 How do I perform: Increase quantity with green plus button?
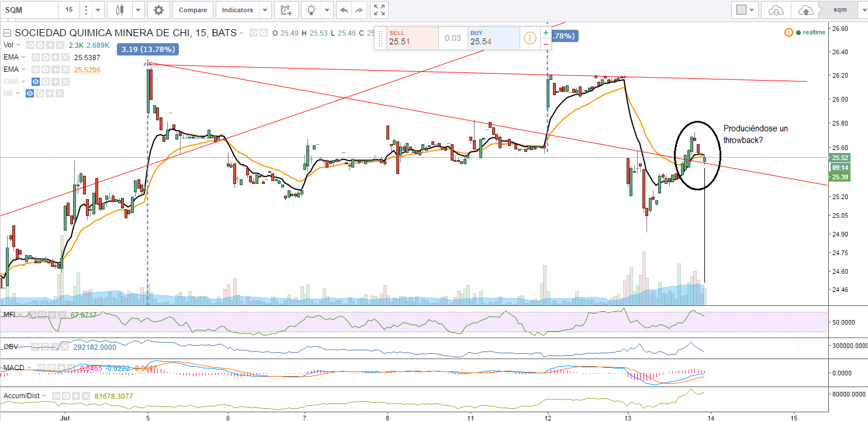point(546,33)
